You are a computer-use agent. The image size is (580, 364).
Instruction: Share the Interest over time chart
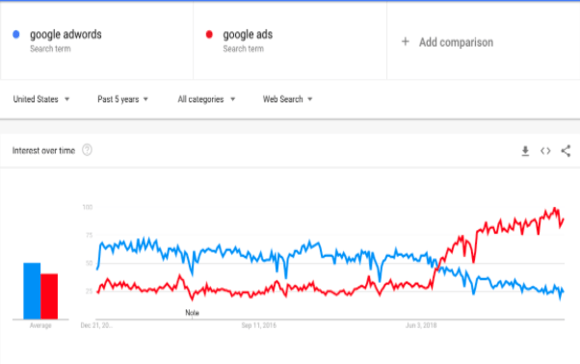566,151
